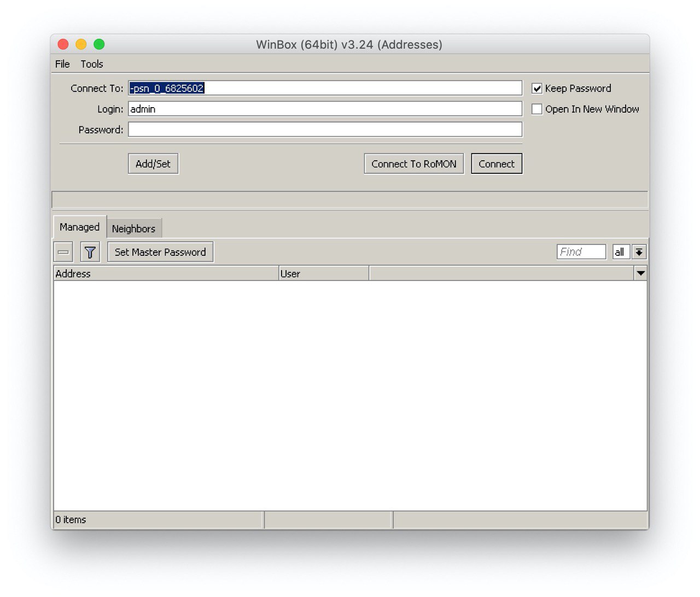This screenshot has width=700, height=597.
Task: Click the remove (minus) icon in Managed toolbar
Action: (x=63, y=252)
